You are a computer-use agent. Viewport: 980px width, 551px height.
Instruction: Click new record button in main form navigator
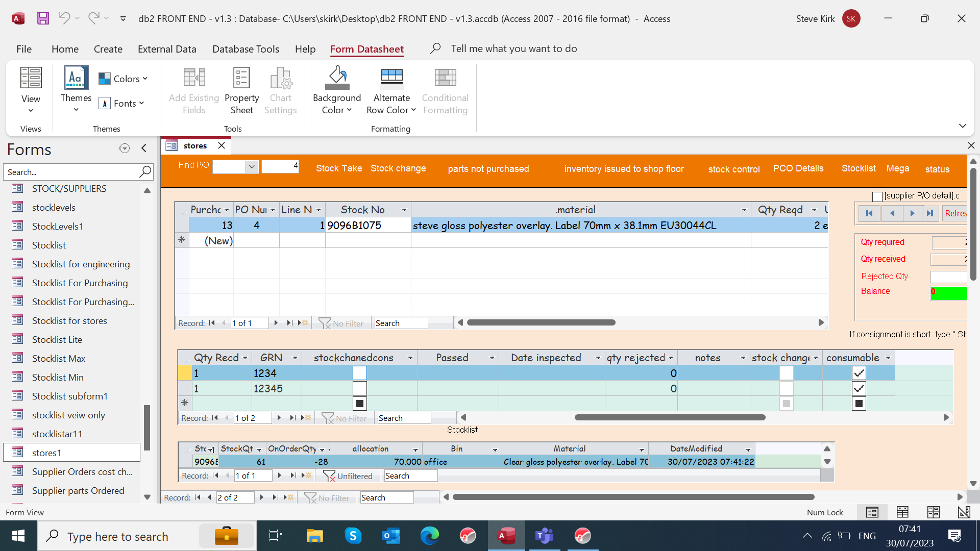pos(289,497)
